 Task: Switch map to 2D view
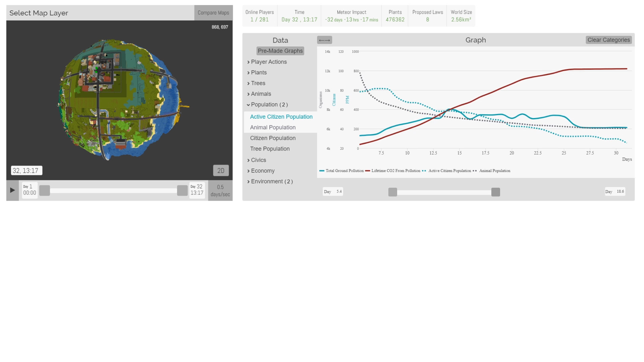(x=221, y=171)
